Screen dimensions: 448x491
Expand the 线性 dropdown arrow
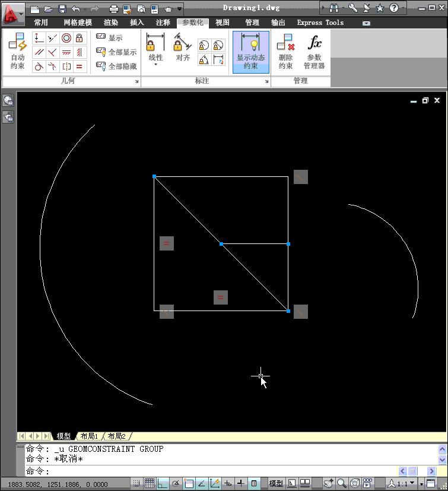pyautogui.click(x=155, y=64)
